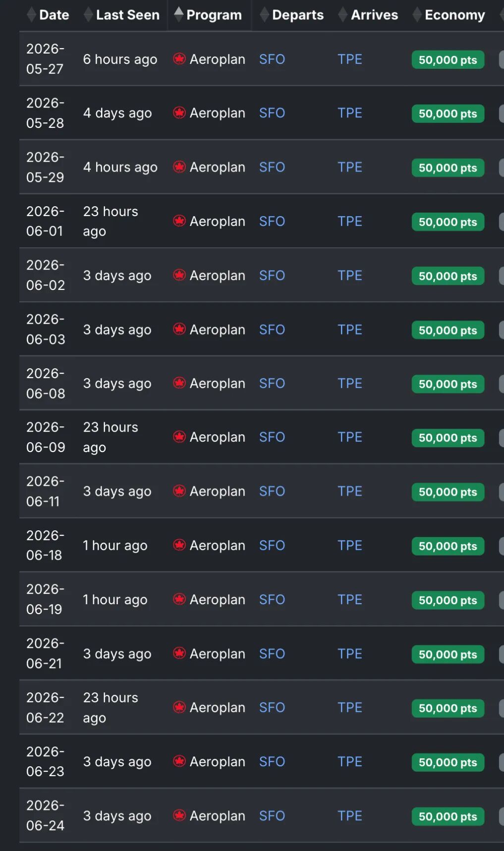Click the 2026-06-02 date cell
Image resolution: width=504 pixels, height=851 pixels.
click(x=46, y=275)
